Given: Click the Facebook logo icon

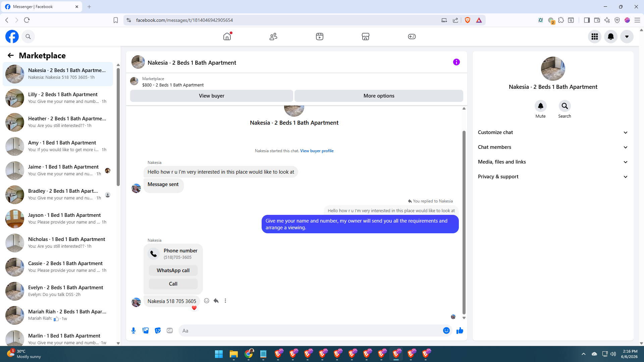Looking at the screenshot, I should (12, 37).
